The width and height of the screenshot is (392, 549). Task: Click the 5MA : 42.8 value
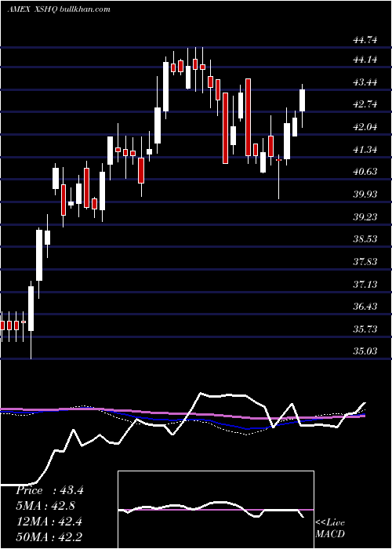tap(45, 506)
